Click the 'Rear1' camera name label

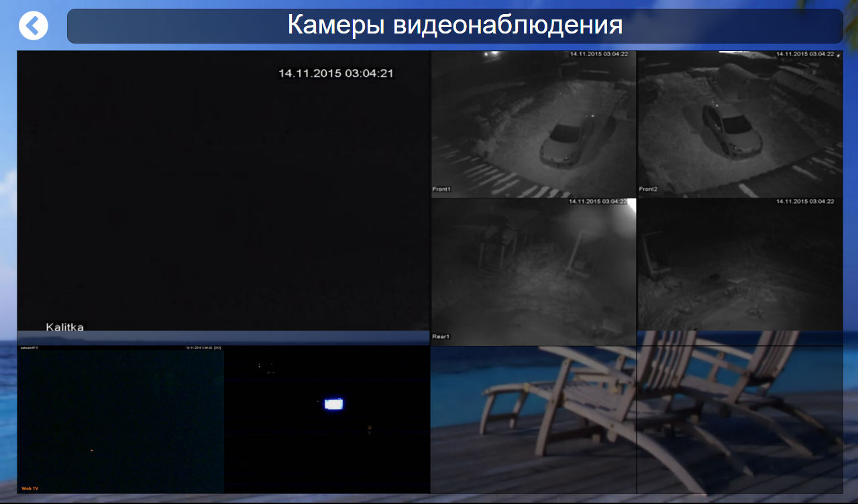click(441, 337)
